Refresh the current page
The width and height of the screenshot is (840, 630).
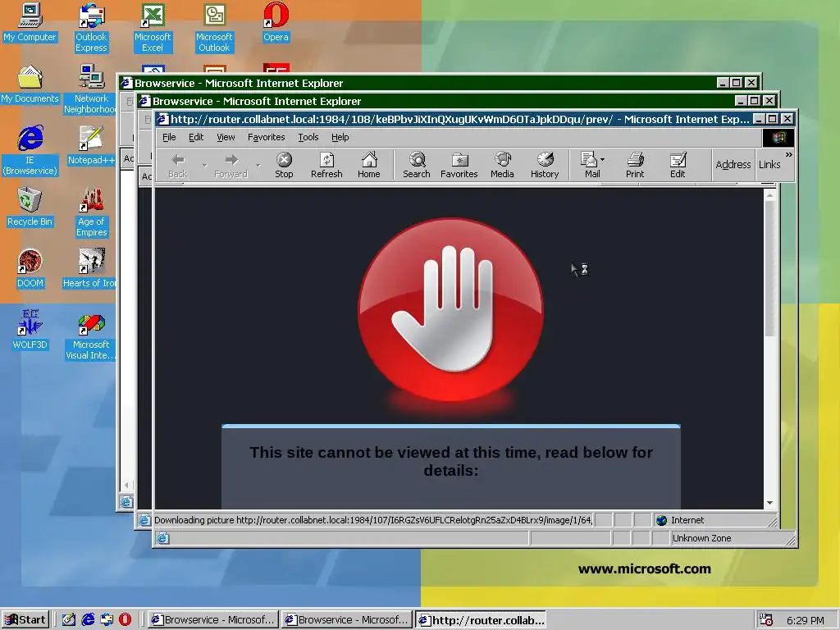[326, 165]
